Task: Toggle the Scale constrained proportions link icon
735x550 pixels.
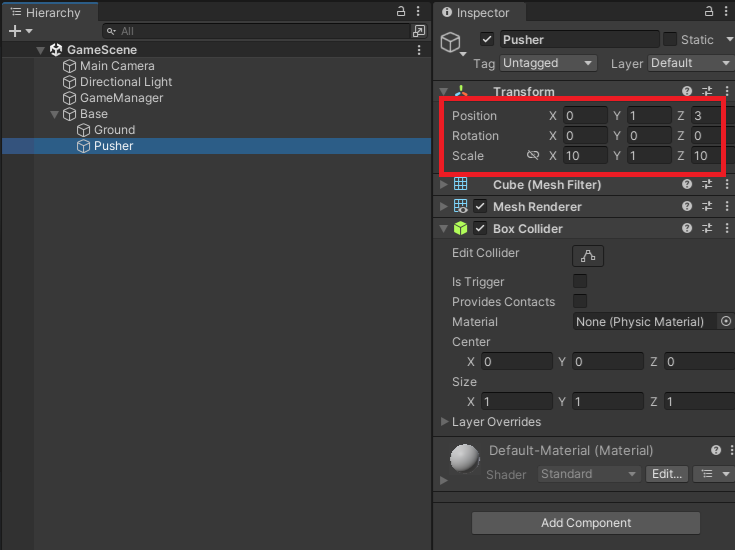Action: tap(533, 156)
